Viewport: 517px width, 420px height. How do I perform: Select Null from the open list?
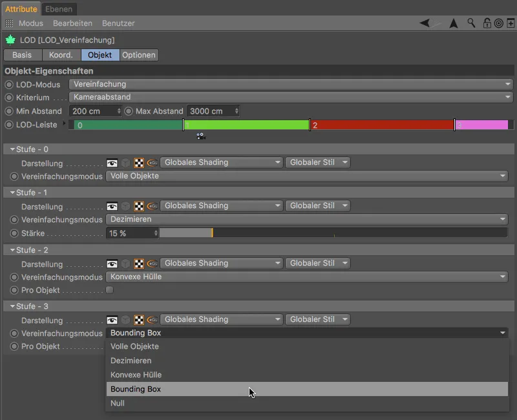pyautogui.click(x=308, y=403)
